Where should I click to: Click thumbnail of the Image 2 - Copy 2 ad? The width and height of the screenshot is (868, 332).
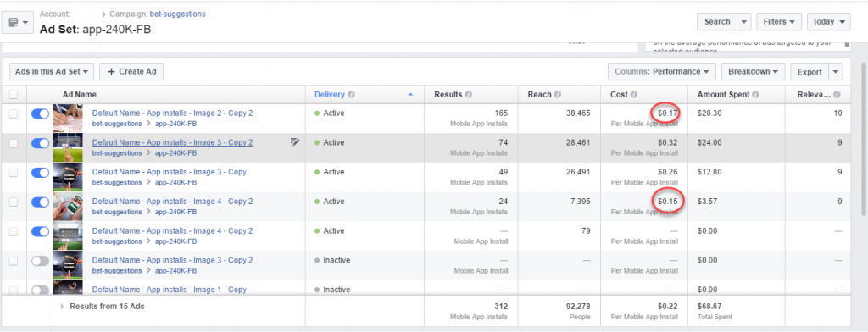click(68, 118)
